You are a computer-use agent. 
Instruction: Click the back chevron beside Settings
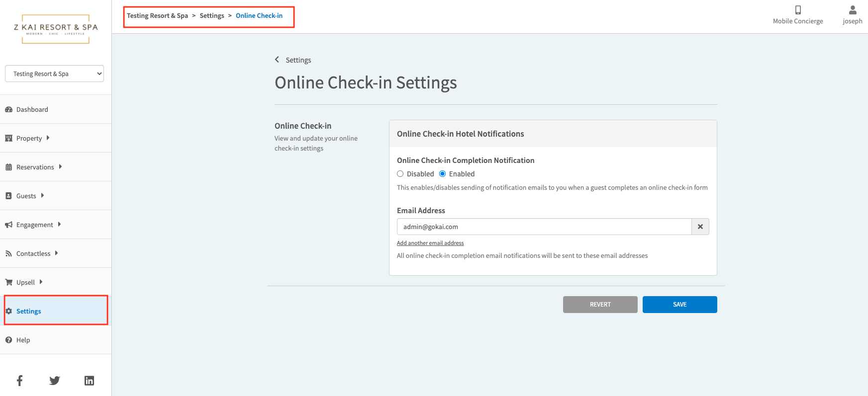tap(277, 60)
